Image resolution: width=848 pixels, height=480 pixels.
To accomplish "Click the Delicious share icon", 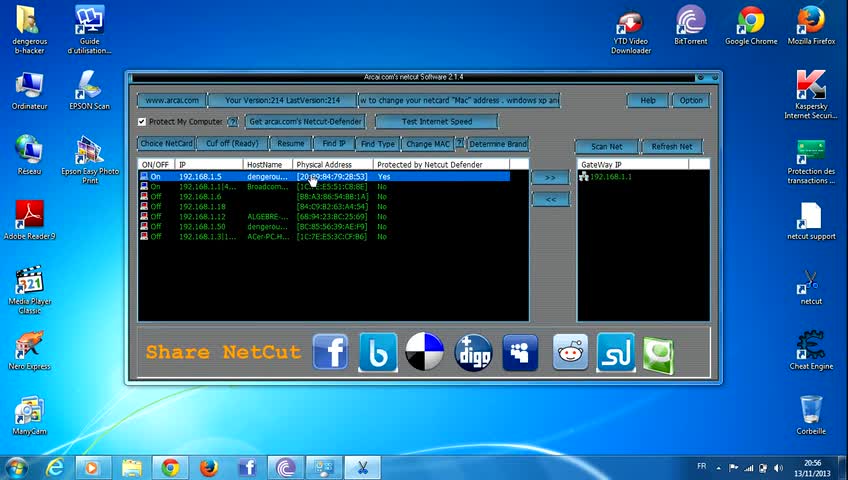I will (424, 352).
